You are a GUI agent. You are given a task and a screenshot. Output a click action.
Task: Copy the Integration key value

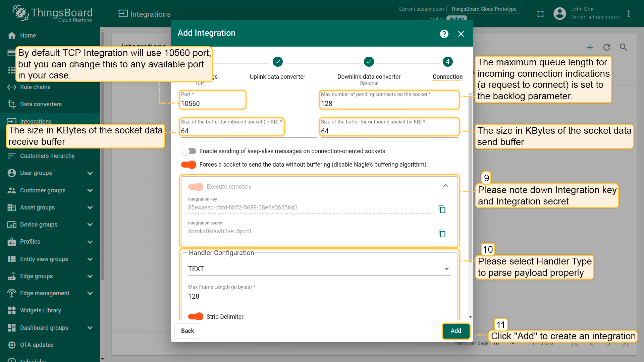pyautogui.click(x=442, y=209)
